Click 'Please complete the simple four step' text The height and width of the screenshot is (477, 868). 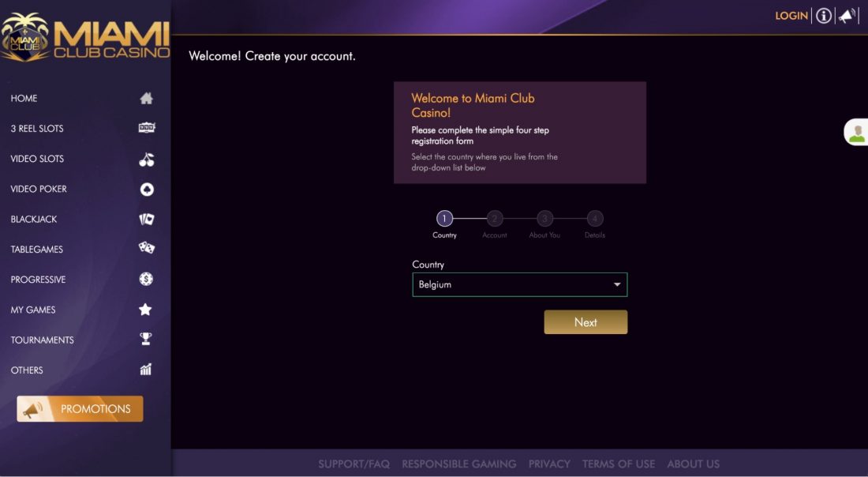[480, 130]
